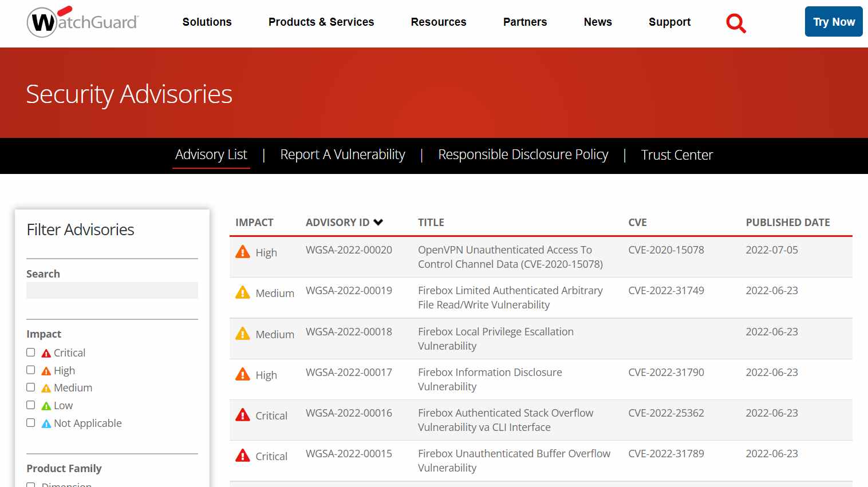This screenshot has width=868, height=487.
Task: Sort table by CVE column header
Action: pyautogui.click(x=637, y=223)
